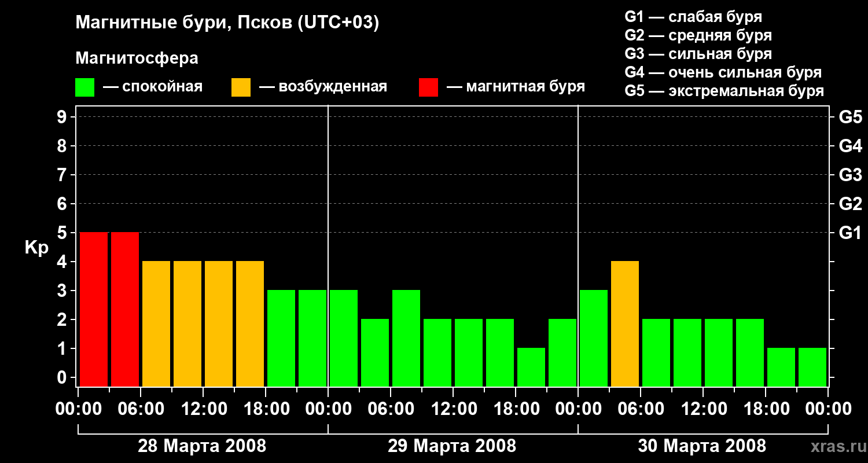
Task: Click the «18:00» time label for 30 Марта
Action: 766,409
